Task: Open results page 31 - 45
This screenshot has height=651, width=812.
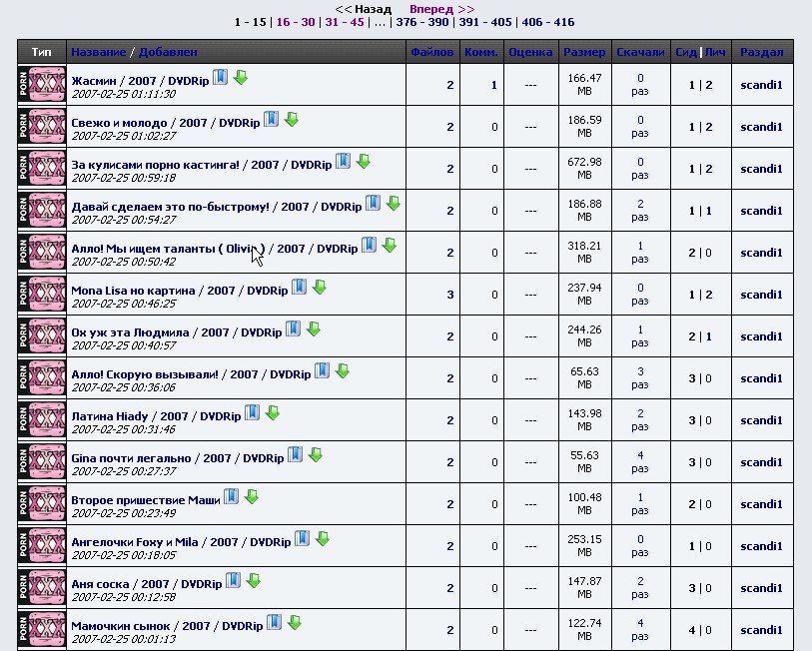Action: (x=345, y=22)
